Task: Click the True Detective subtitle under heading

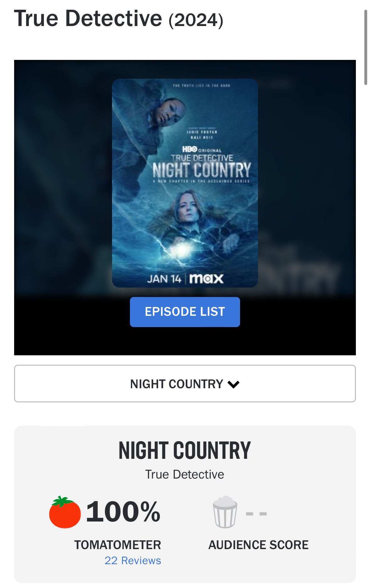Action: [x=185, y=474]
